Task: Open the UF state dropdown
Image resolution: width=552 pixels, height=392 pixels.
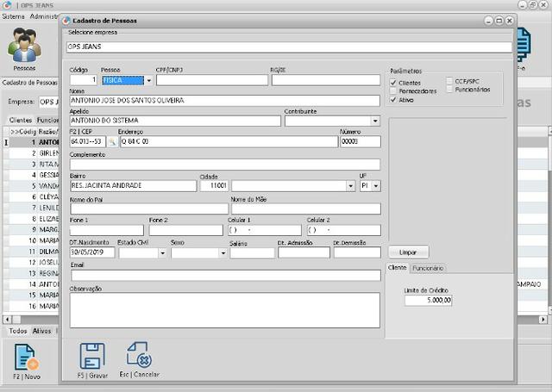Action: (376, 186)
